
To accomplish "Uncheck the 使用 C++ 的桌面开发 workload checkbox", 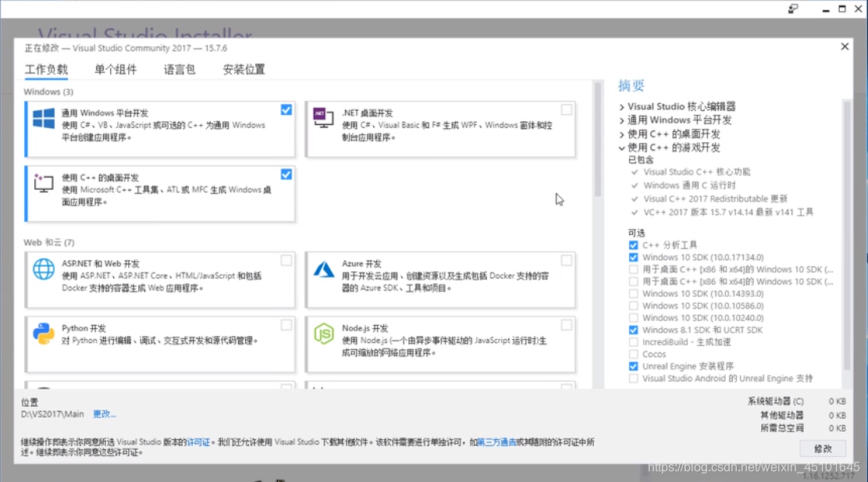I will (286, 174).
